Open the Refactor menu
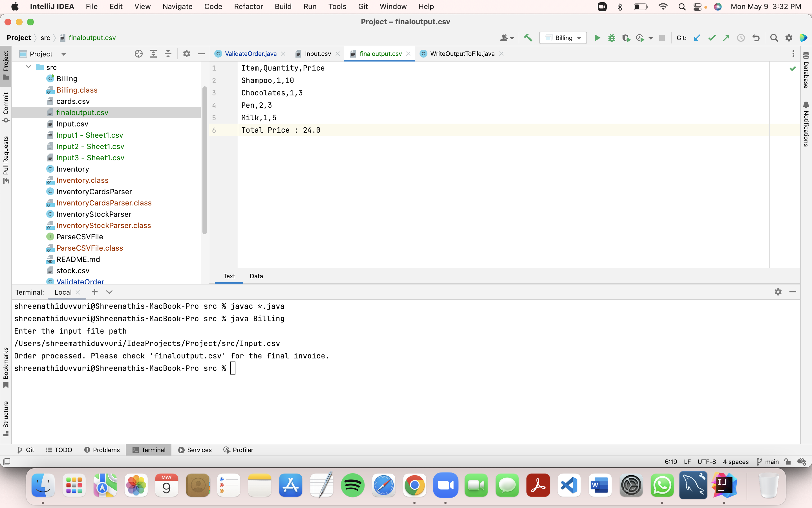The height and width of the screenshot is (508, 812). pyautogui.click(x=248, y=6)
